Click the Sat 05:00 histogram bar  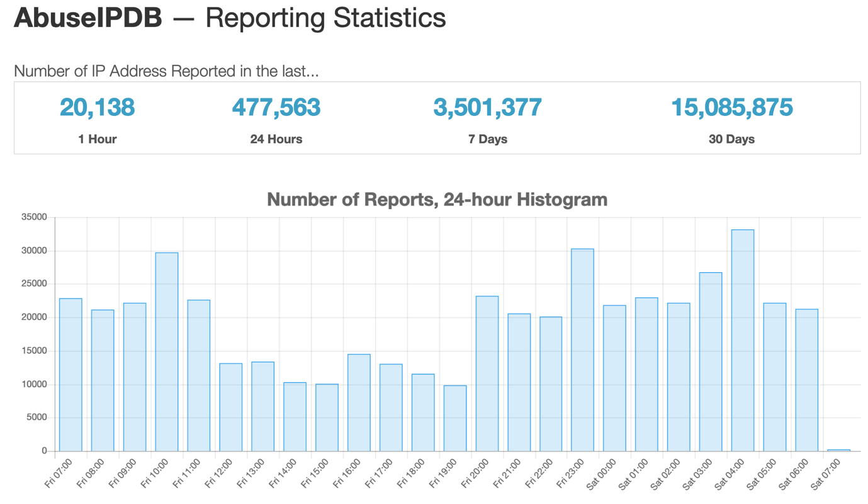775,377
